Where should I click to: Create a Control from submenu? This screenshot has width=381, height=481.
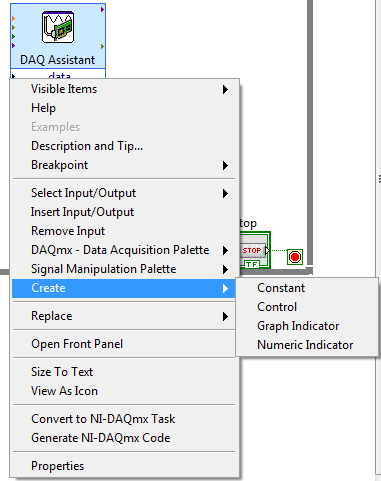tap(307, 307)
